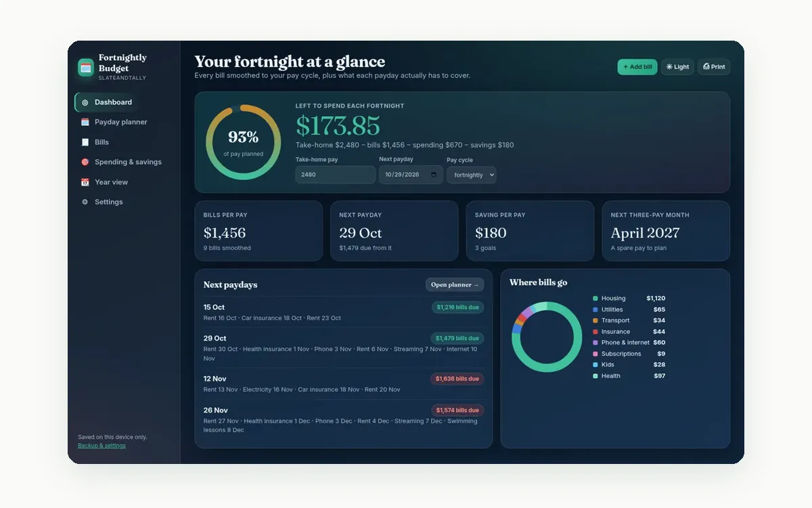Click the 'Your fortnight at a glance' heading
The image size is (812, 508).
pyautogui.click(x=290, y=62)
